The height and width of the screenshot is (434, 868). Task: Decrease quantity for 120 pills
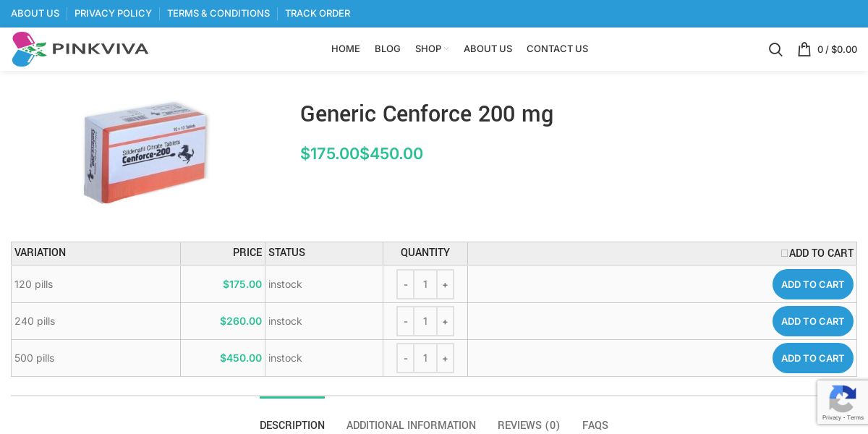[x=406, y=284]
